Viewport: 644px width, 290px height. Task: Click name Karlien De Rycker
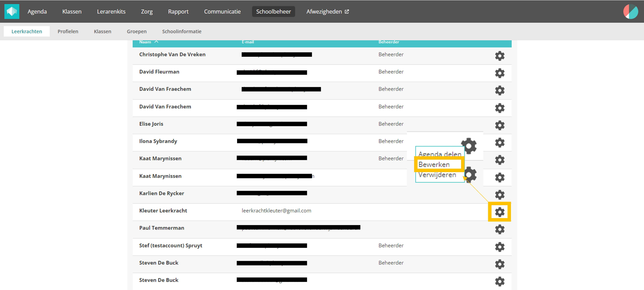click(161, 193)
